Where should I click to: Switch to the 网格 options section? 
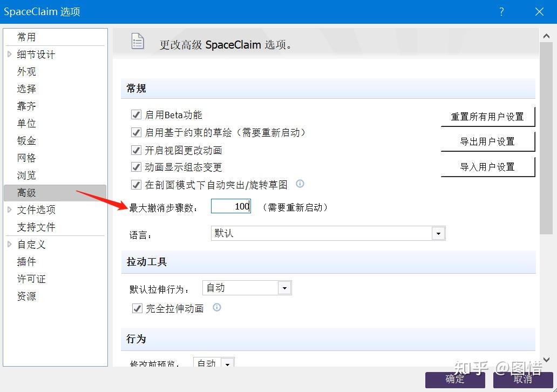pyautogui.click(x=26, y=158)
